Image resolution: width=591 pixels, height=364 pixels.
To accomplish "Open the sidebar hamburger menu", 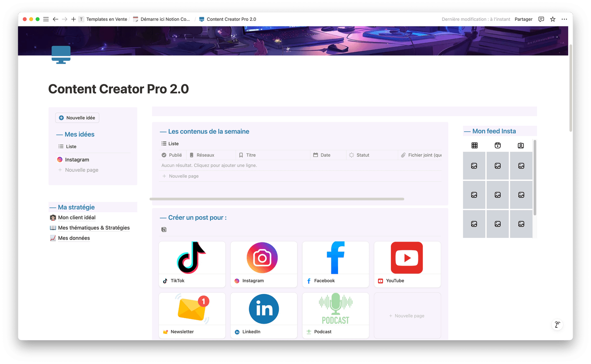I will pyautogui.click(x=46, y=19).
